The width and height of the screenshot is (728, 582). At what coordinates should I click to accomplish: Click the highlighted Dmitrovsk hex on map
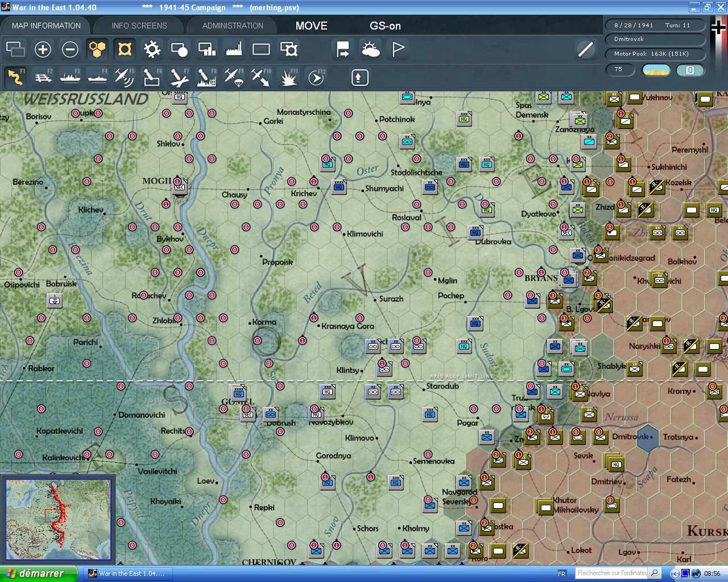click(648, 437)
